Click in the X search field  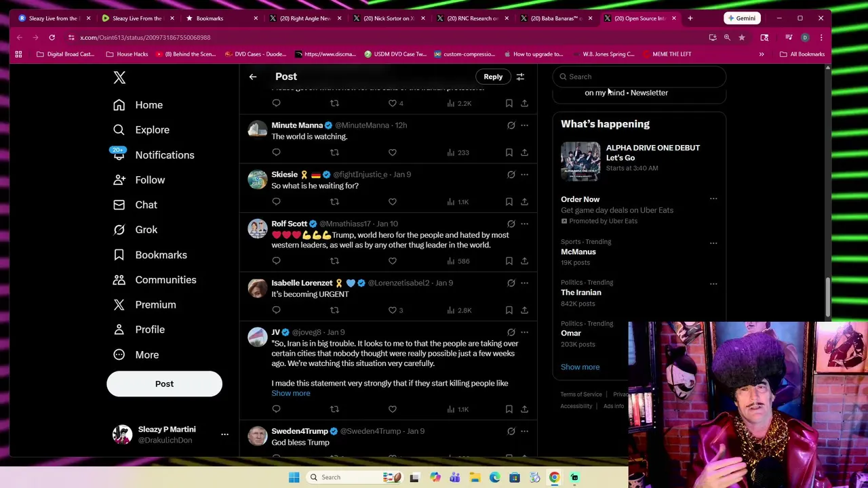(x=639, y=77)
